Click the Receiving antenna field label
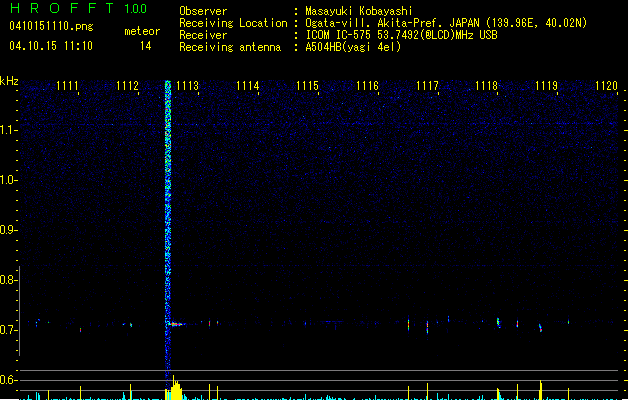The height and width of the screenshot is (400, 629). click(x=230, y=47)
